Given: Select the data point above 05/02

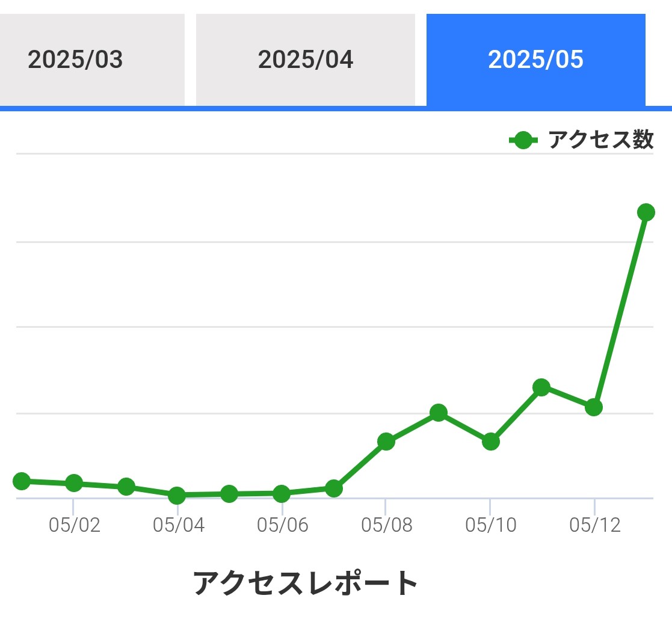Looking at the screenshot, I should (x=74, y=483).
